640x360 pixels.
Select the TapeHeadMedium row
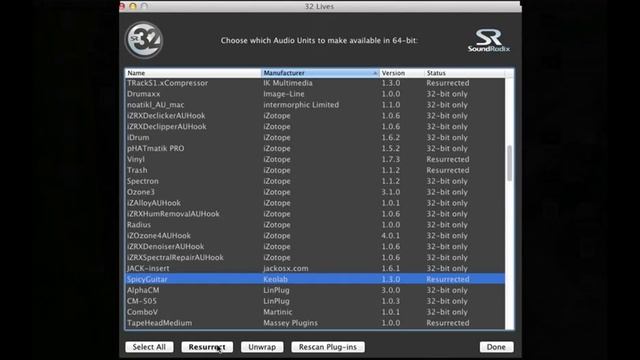(x=315, y=323)
